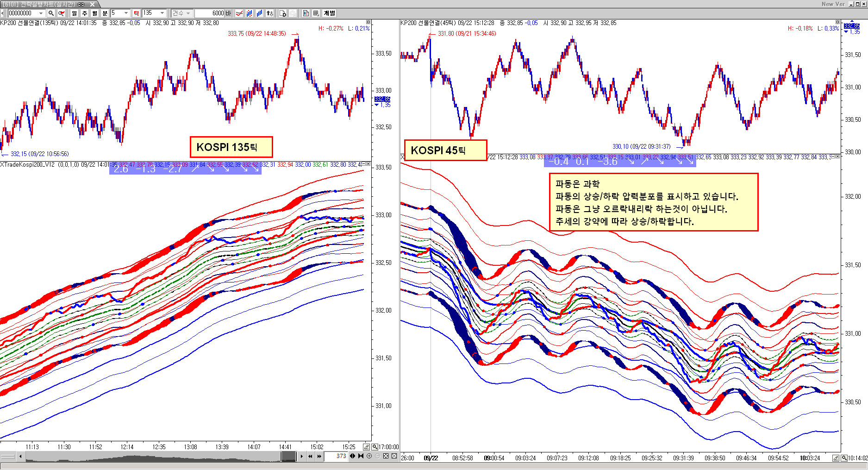The image size is (868, 470).
Task: Click the blue bar chart icon
Action: pyautogui.click(x=259, y=13)
